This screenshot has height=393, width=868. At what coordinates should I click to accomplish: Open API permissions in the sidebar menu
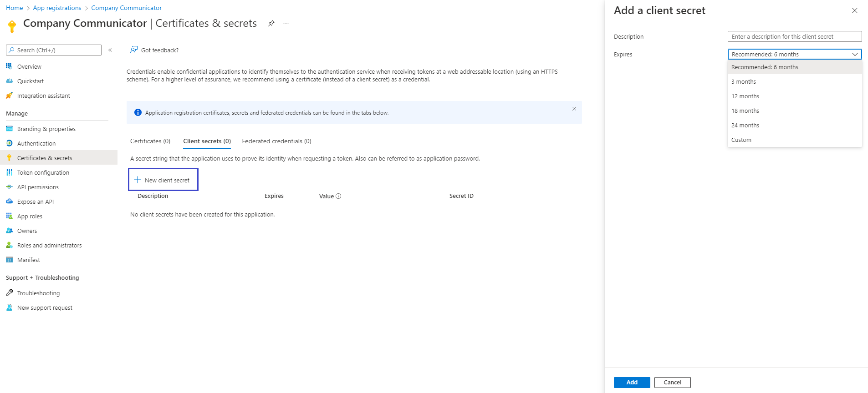pyautogui.click(x=38, y=187)
